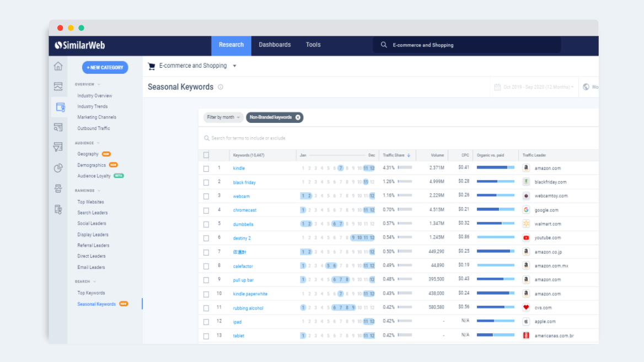Click the globe country icon
The height and width of the screenshot is (362, 644).
[586, 87]
